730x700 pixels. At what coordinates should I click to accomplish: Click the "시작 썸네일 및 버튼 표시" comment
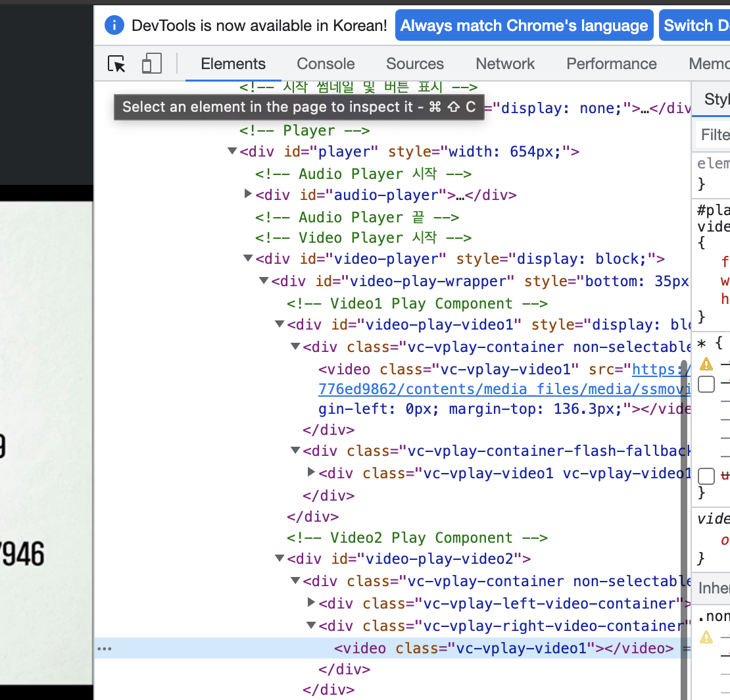click(x=358, y=87)
